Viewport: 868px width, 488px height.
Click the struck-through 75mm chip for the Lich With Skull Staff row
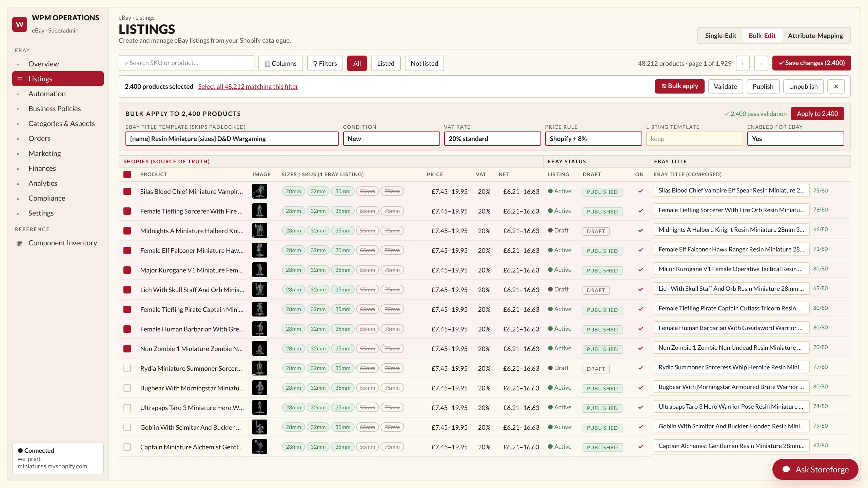pos(392,289)
